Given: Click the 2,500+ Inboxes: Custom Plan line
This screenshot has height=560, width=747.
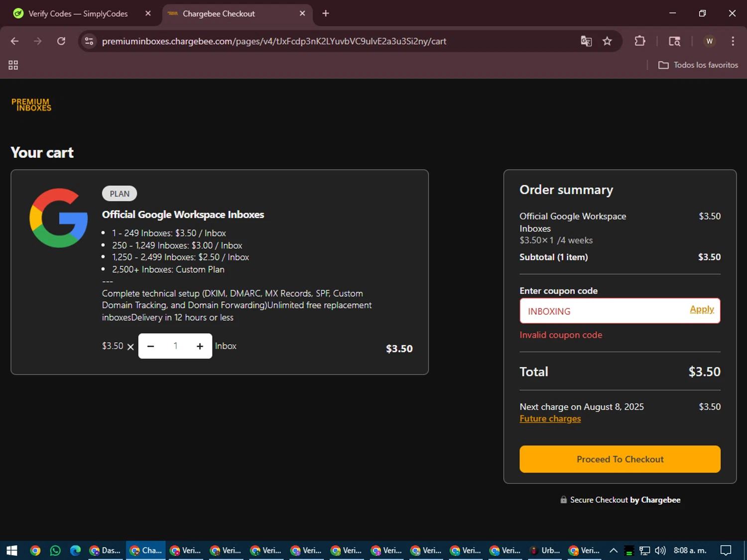Looking at the screenshot, I should click(168, 269).
